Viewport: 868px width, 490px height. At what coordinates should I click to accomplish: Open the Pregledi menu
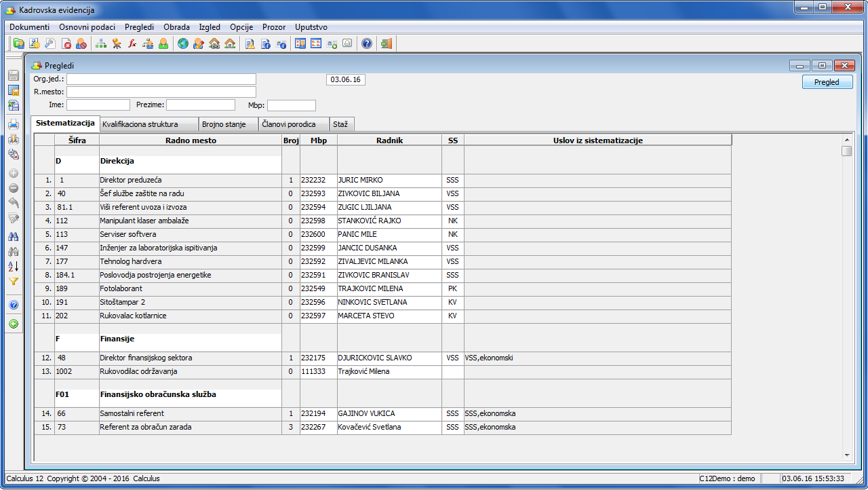139,27
